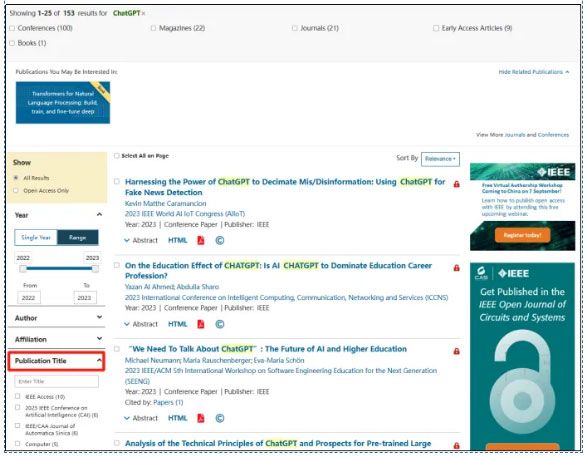The width and height of the screenshot is (586, 456).
Task: Open PDF icon for Education Effect of CHATGPT paper
Action: [x=201, y=324]
